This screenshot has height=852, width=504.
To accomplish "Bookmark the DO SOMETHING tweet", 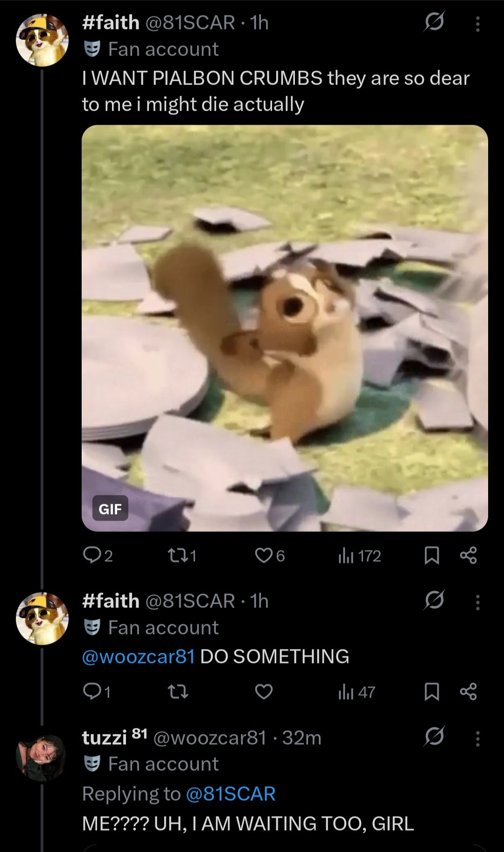I will 432,692.
